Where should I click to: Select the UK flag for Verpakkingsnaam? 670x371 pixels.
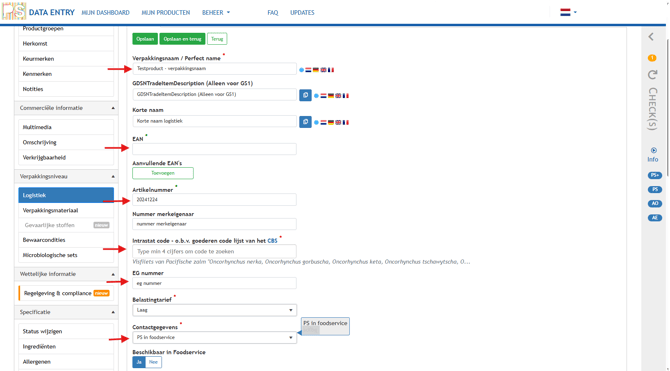point(323,70)
